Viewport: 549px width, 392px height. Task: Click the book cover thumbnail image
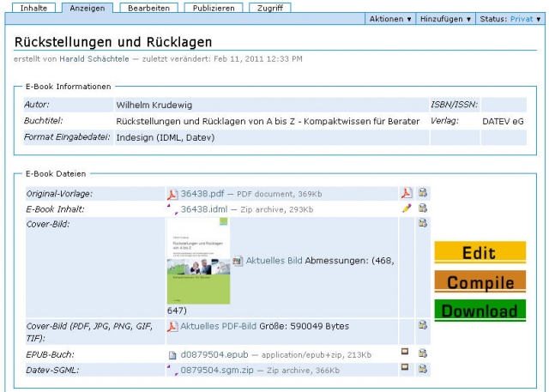tap(198, 260)
